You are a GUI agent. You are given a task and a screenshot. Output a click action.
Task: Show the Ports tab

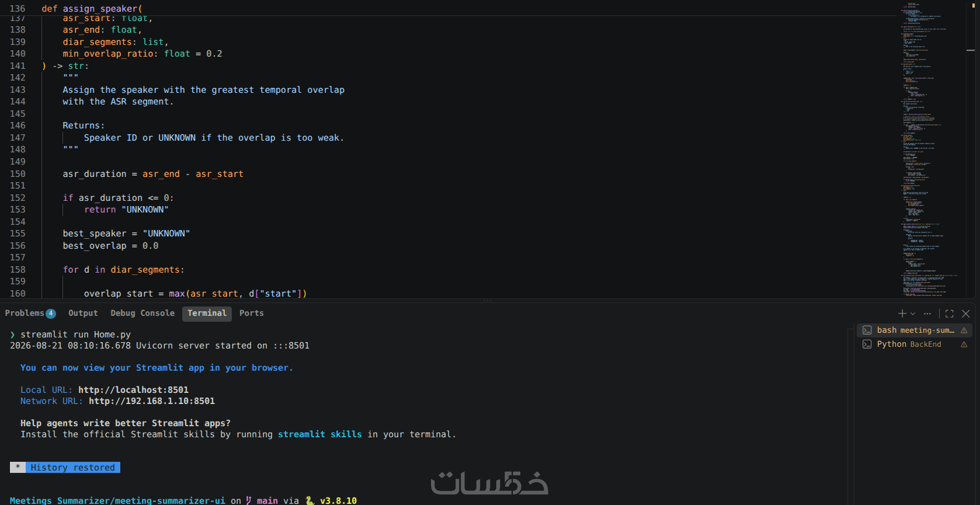[x=252, y=314]
